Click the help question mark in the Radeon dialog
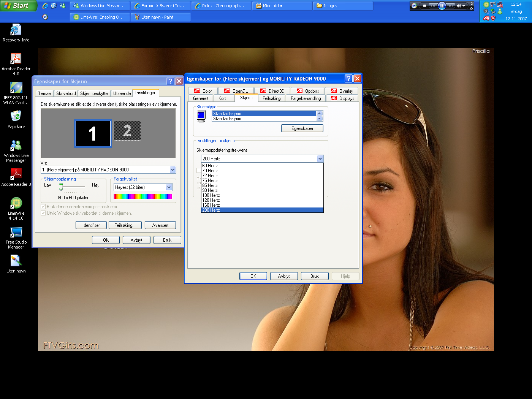Viewport: 532px width, 399px height. pyautogui.click(x=348, y=79)
